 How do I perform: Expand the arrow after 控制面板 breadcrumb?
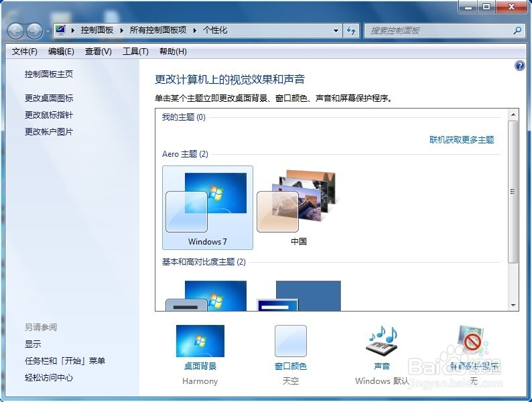[x=122, y=31]
